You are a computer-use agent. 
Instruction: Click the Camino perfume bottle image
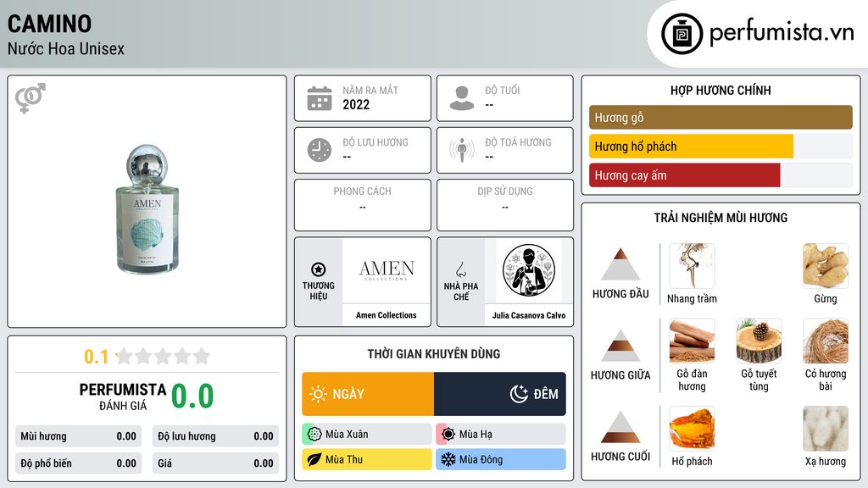(147, 209)
